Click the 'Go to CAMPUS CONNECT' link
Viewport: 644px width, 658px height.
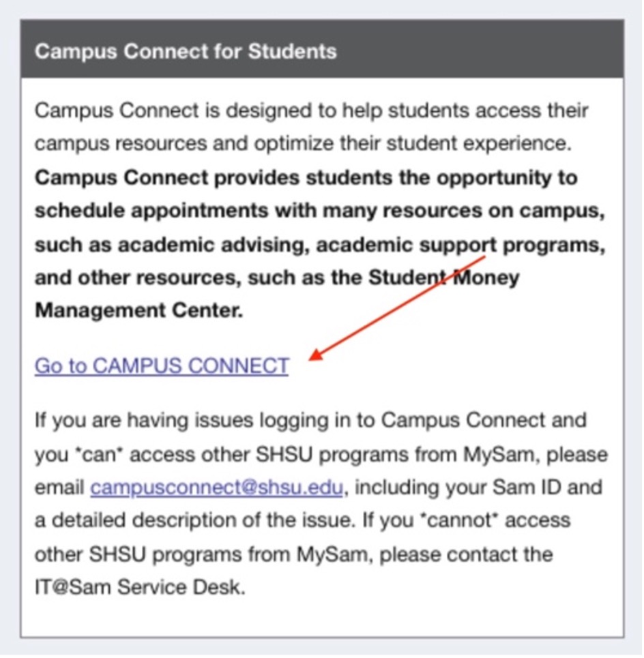pyautogui.click(x=161, y=366)
